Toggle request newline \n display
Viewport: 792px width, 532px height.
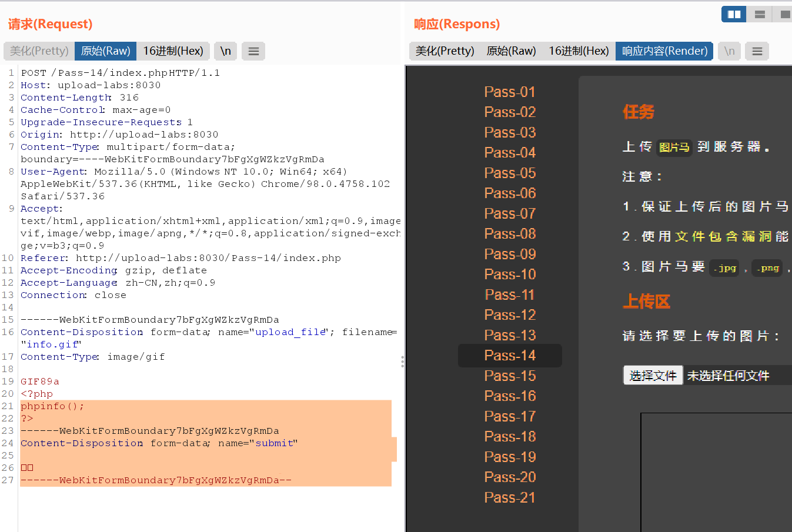(x=226, y=51)
